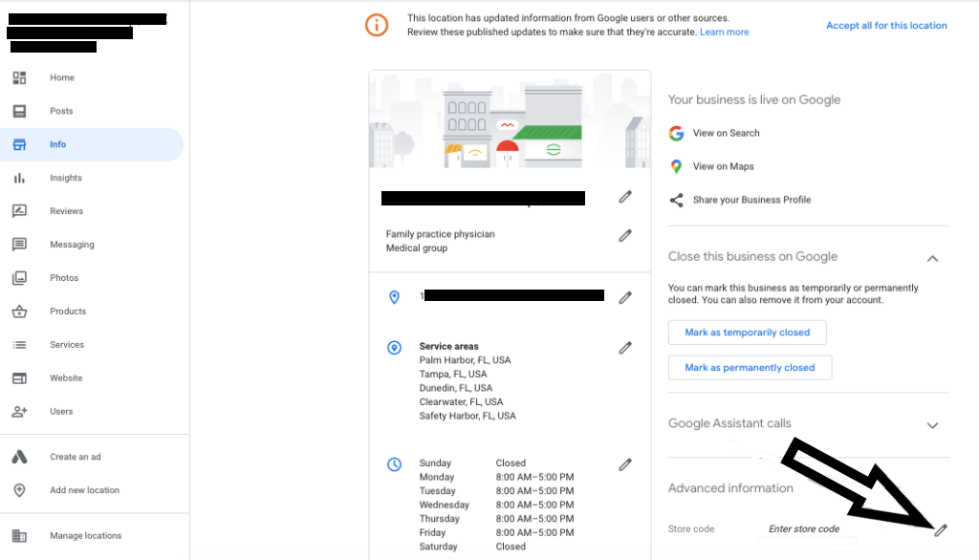
Task: Click the Share your Business Profile icon
Action: [676, 200]
